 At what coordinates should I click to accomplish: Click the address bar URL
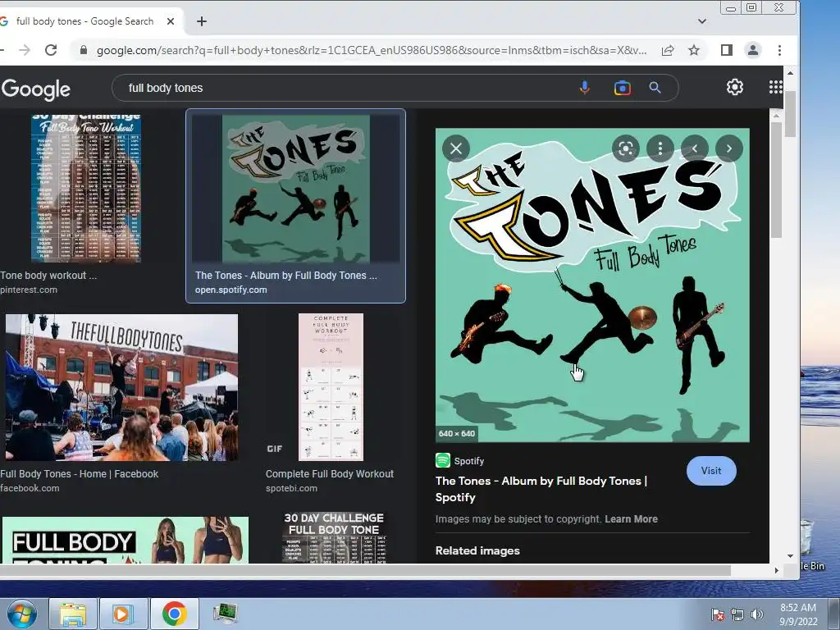pos(372,50)
